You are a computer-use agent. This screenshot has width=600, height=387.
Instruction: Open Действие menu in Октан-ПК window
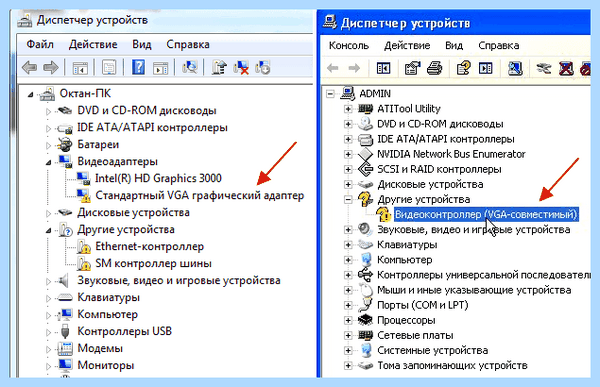(x=93, y=44)
